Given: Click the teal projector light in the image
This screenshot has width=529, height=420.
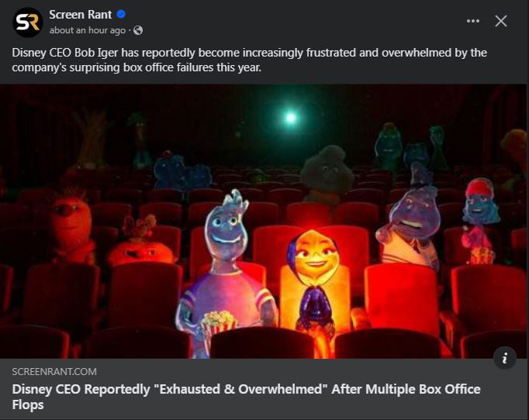Looking at the screenshot, I should [291, 118].
